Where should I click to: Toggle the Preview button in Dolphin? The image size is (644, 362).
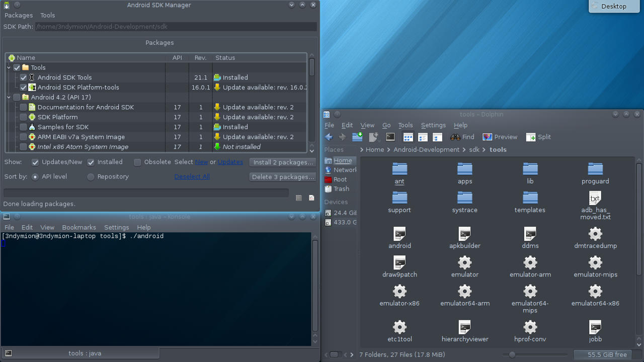tap(500, 137)
